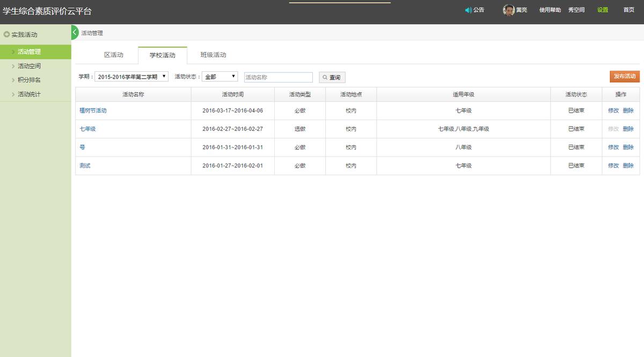
Task: Open 设置 in the top navigation bar
Action: [602, 9]
